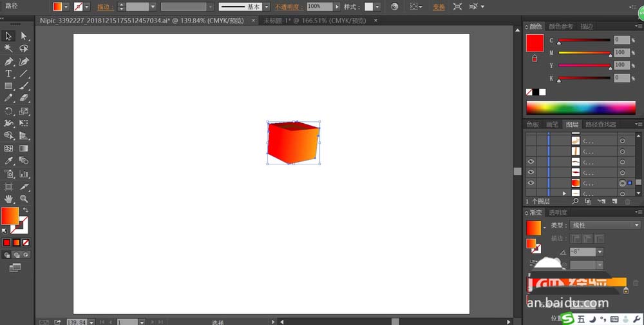Image resolution: width=644 pixels, height=325 pixels.
Task: Click the Recolor Artwork wheel icon
Action: (394, 6)
